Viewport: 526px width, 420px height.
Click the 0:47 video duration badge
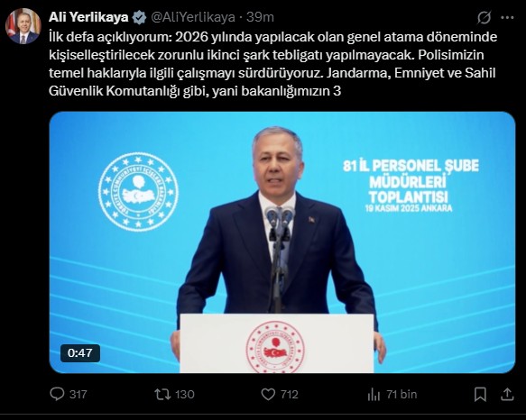click(x=79, y=353)
